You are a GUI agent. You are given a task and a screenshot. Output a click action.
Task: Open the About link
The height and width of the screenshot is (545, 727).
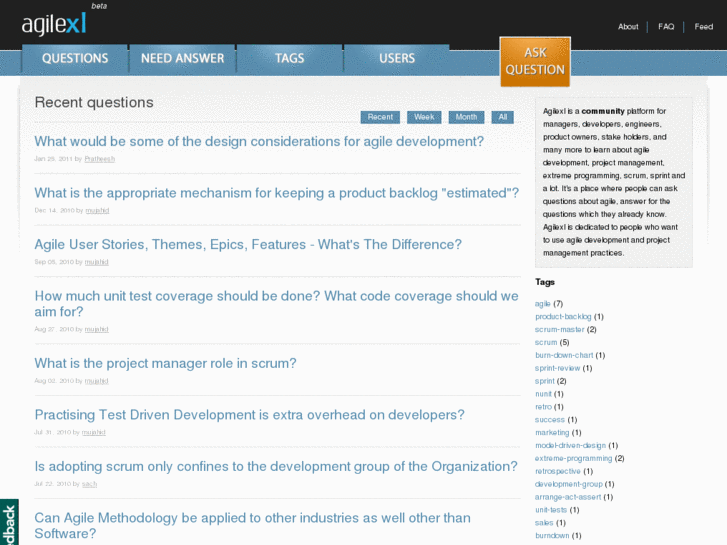click(x=628, y=27)
